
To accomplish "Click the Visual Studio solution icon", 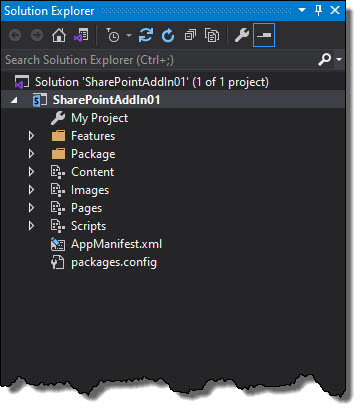I will tap(22, 82).
